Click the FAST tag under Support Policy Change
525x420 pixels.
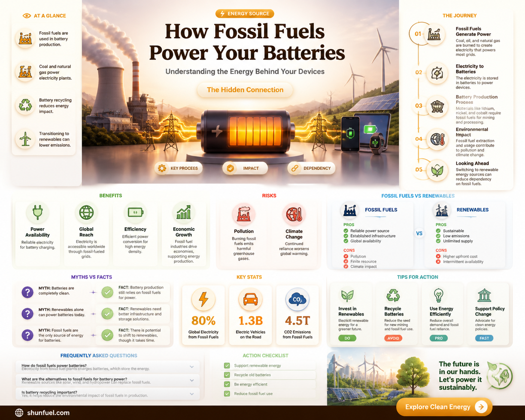click(x=484, y=338)
